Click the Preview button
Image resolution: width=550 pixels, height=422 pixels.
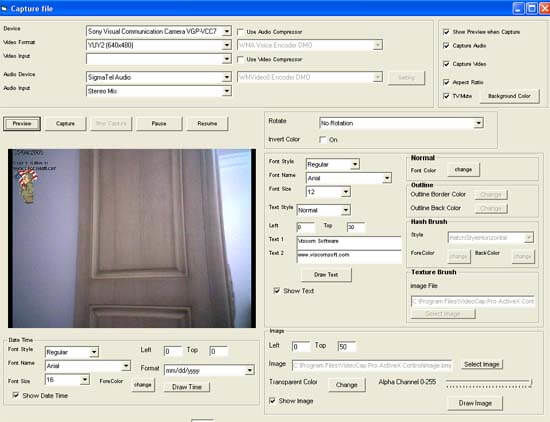[x=22, y=124]
